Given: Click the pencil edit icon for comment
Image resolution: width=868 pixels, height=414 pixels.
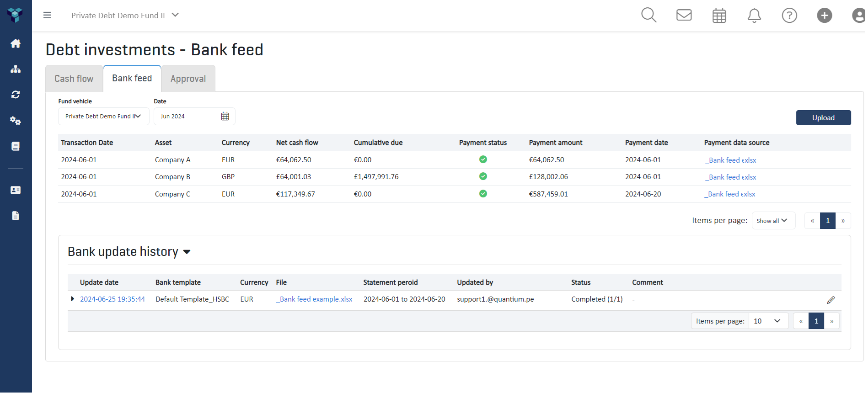Looking at the screenshot, I should (x=831, y=300).
